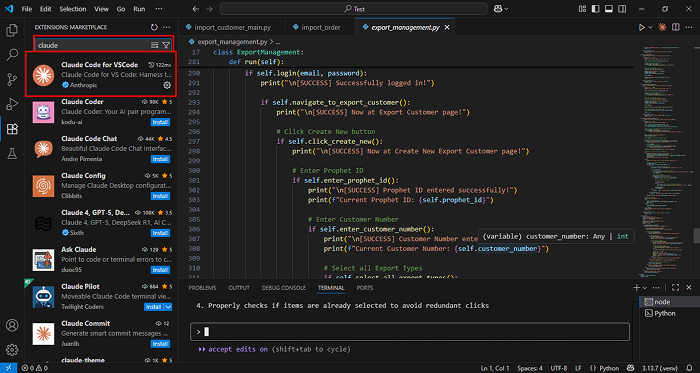Open the Manage gear in activity bar
The width and height of the screenshot is (700, 373).
[x=12, y=349]
